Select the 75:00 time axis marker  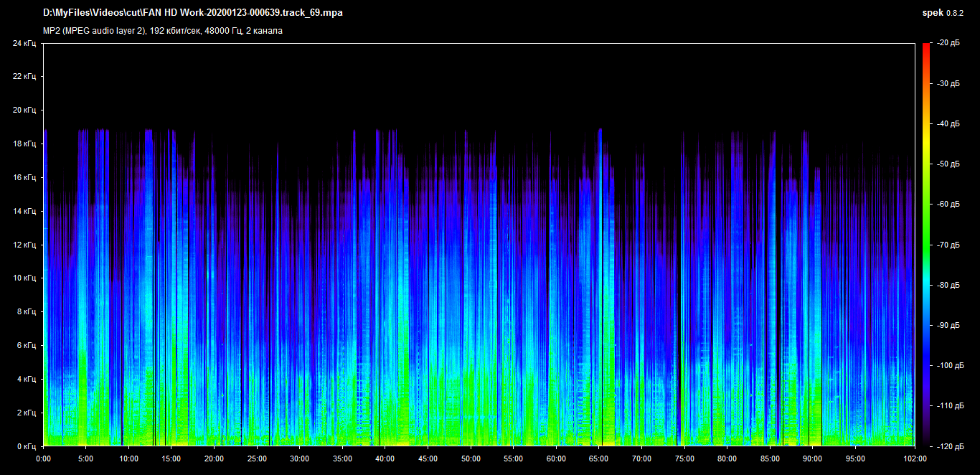pos(684,458)
